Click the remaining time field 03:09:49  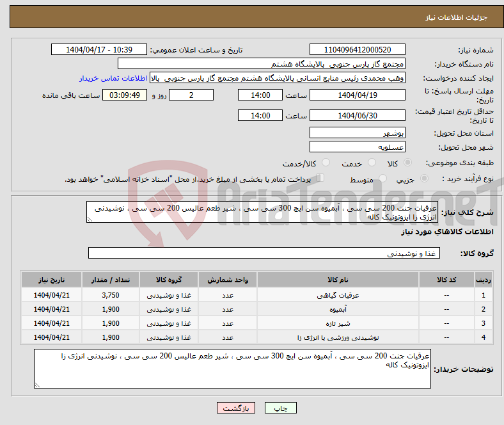[125, 95]
